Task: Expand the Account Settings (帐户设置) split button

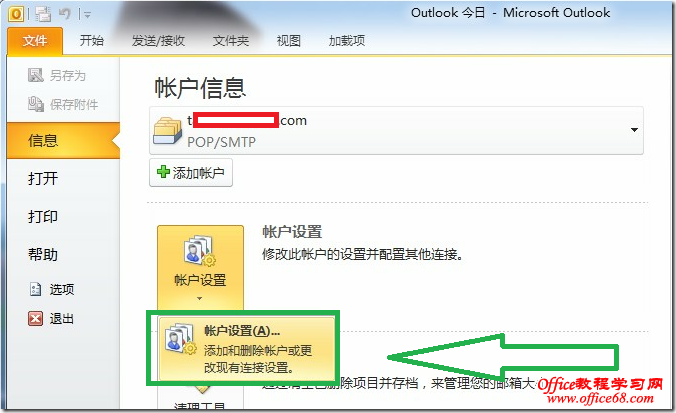Action: pos(200,267)
